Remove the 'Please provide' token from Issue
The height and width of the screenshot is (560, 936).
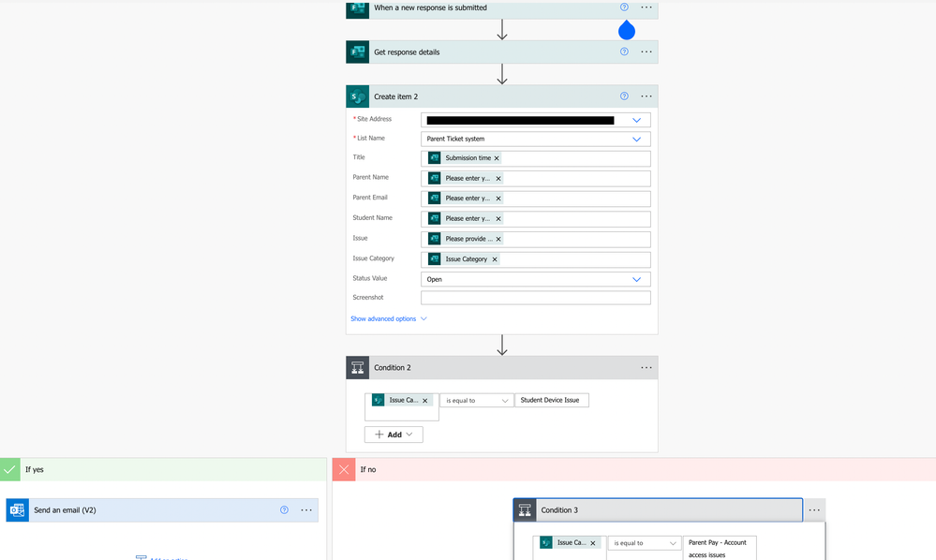point(498,239)
